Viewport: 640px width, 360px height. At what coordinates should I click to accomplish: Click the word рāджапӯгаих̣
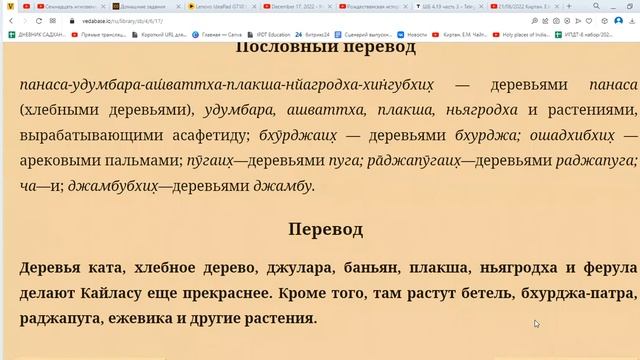click(x=413, y=161)
